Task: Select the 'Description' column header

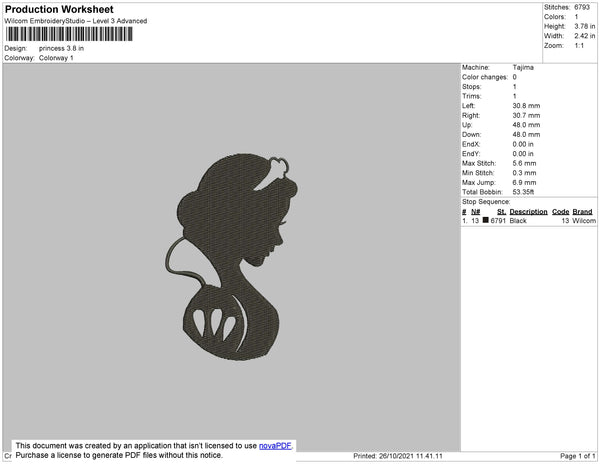Action: coord(528,212)
